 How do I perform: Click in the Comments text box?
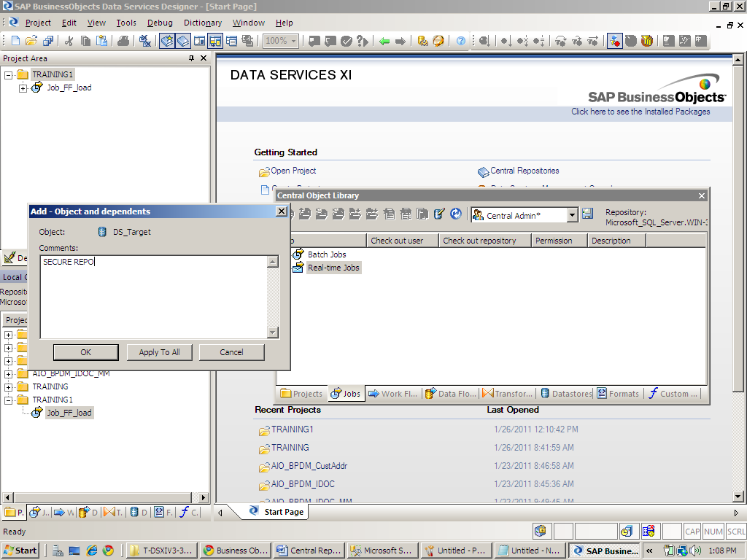155,297
